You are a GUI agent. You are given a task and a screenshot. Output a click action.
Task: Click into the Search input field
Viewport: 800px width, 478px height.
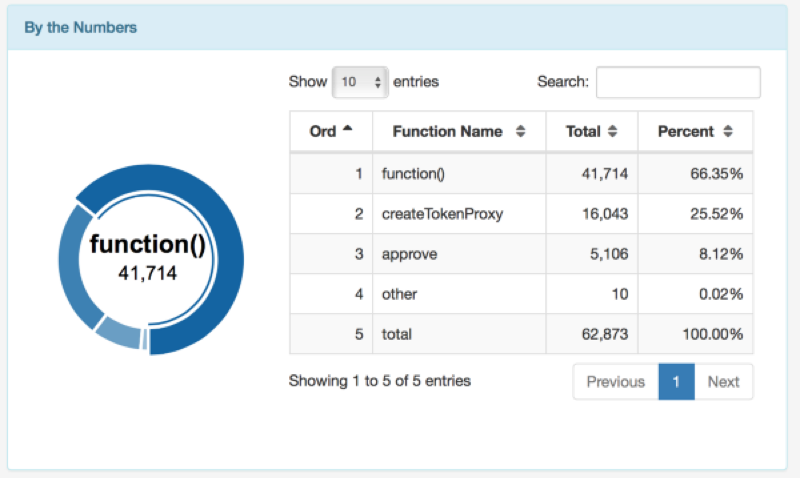point(678,82)
